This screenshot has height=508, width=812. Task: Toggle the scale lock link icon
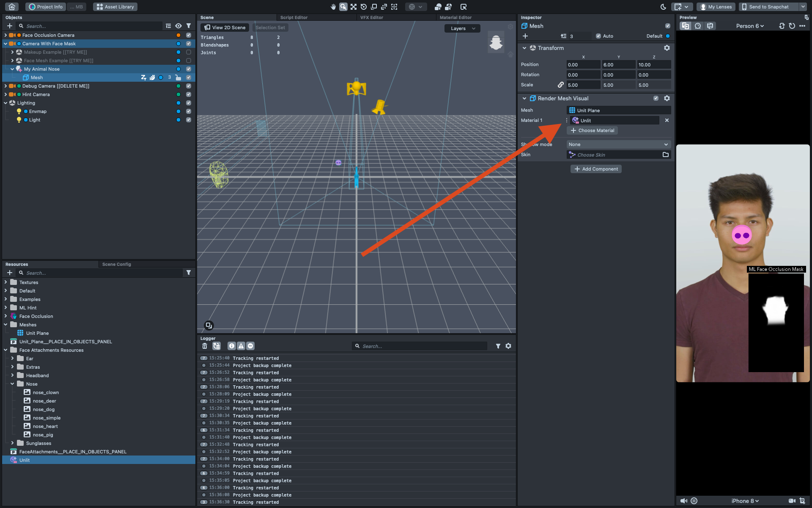point(560,85)
